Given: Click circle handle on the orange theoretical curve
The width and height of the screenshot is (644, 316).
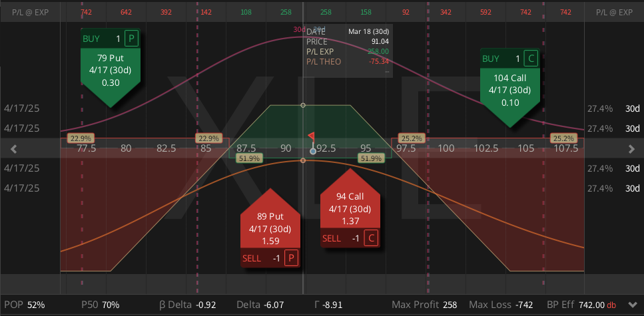Looking at the screenshot, I should pyautogui.click(x=303, y=160).
